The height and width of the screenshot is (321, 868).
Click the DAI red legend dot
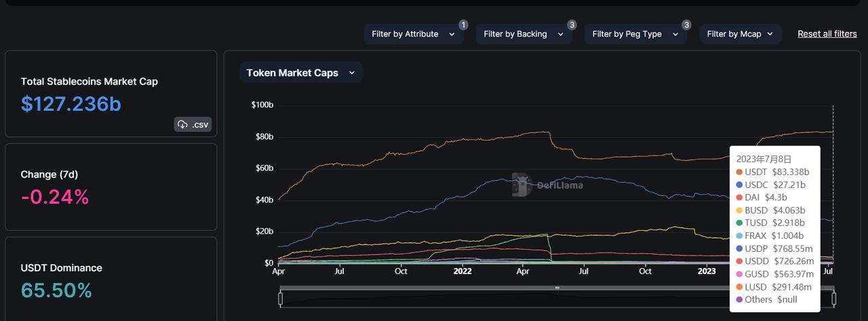point(741,197)
